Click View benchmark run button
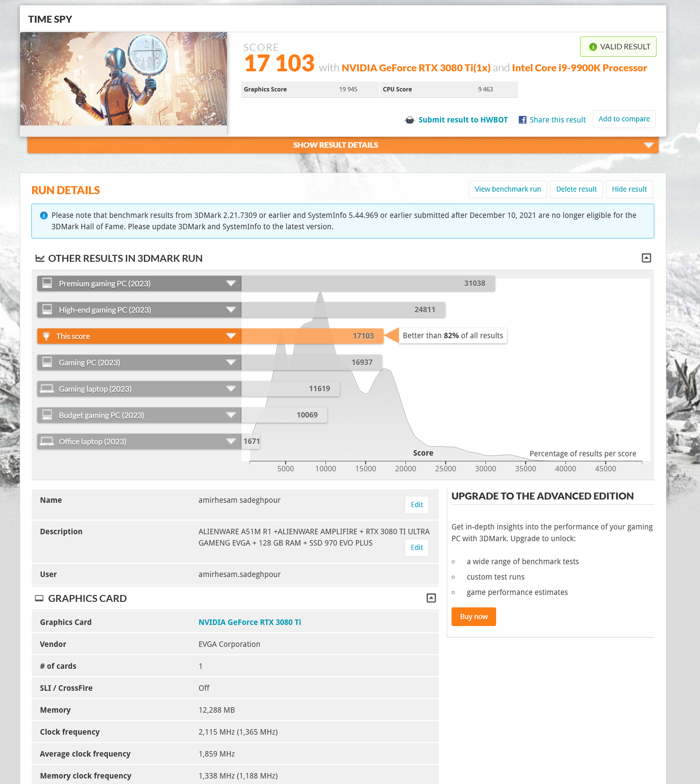Screen dimensions: 700x784 coord(507,189)
